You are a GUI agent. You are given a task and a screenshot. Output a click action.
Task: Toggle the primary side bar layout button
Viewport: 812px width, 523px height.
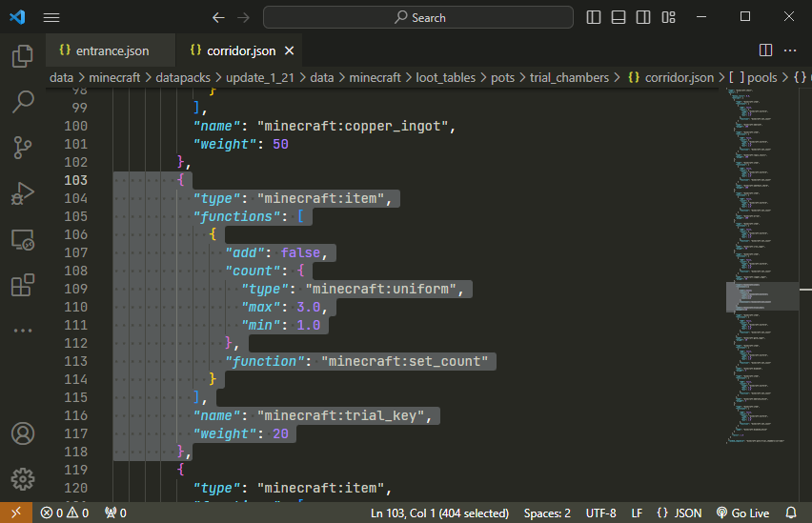pos(594,17)
